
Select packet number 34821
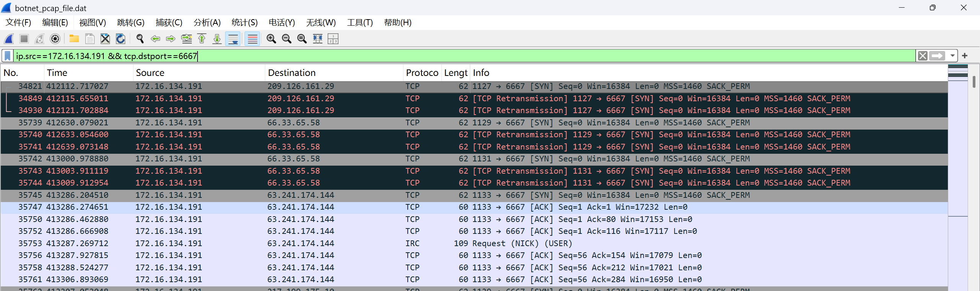point(474,86)
